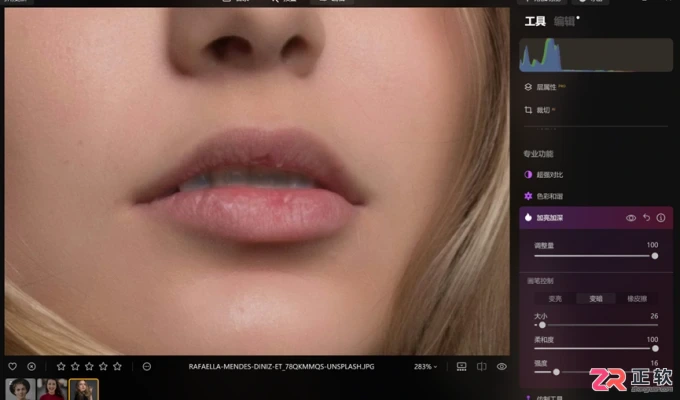680x400 pixels.
Task: Click the 强度 strength slider handle
Action: click(x=556, y=372)
